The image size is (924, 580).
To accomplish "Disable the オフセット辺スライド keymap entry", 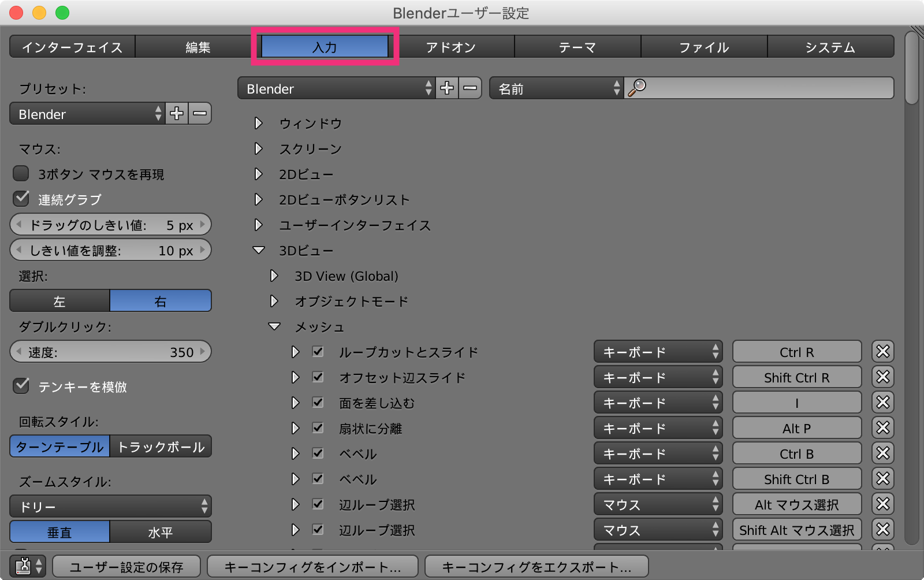I will [318, 377].
